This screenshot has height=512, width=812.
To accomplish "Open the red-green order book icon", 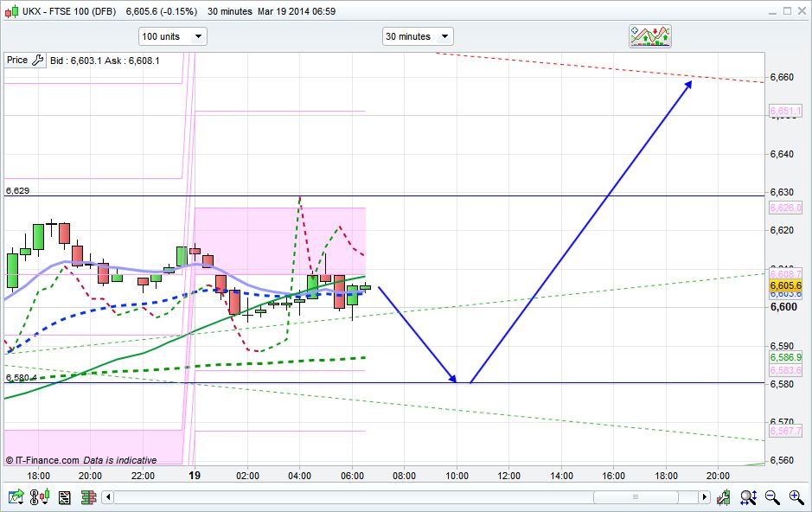I will click(x=87, y=497).
